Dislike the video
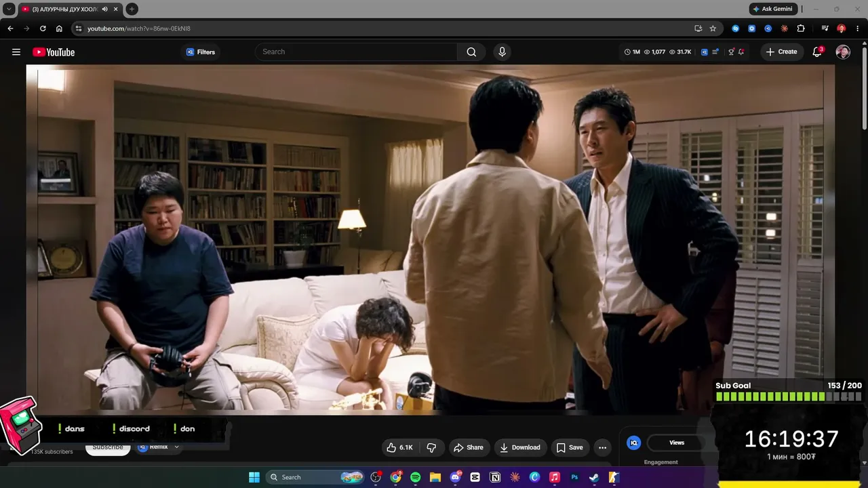868x488 pixels. coord(431,447)
